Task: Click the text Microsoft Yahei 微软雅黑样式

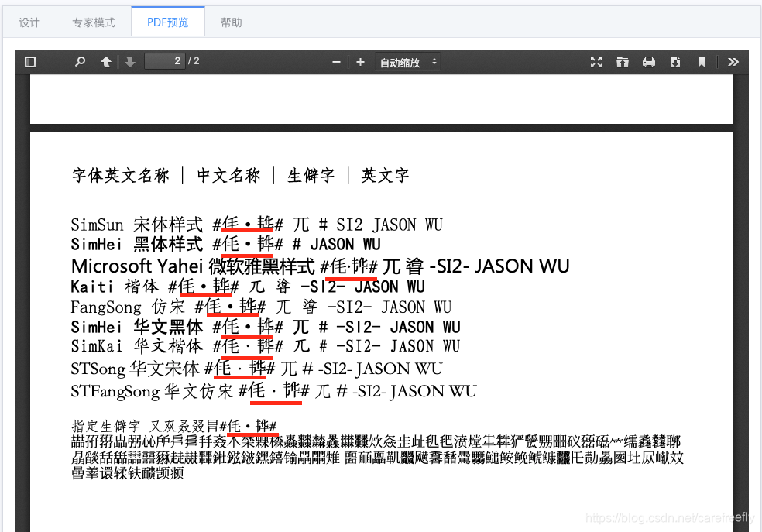Action: pyautogui.click(x=193, y=266)
